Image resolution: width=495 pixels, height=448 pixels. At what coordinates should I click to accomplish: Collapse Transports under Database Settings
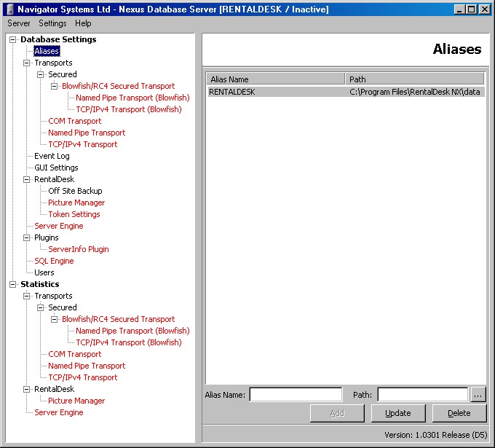[x=26, y=63]
